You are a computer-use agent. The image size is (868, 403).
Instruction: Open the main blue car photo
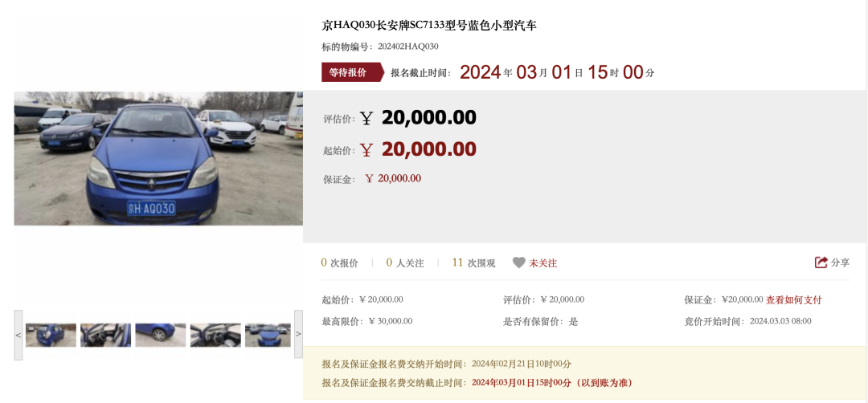coord(158,158)
